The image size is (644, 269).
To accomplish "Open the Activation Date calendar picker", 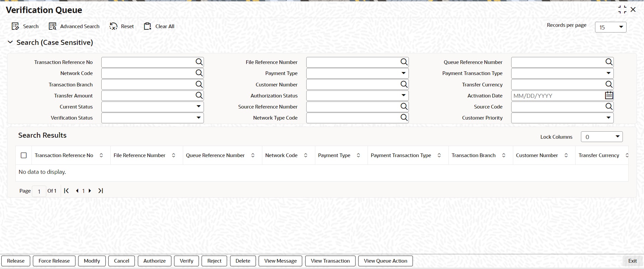I will tap(609, 95).
